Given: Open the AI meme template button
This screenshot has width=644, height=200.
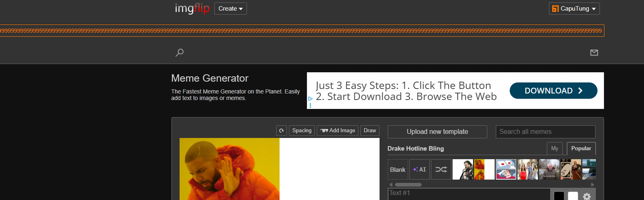Looking at the screenshot, I should tap(419, 169).
